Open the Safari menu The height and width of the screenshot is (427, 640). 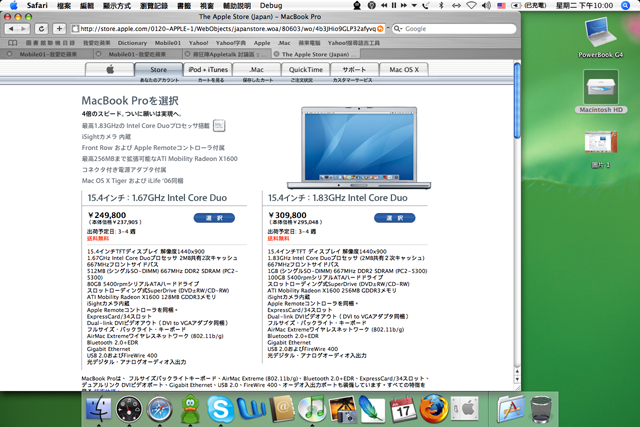(37, 5)
